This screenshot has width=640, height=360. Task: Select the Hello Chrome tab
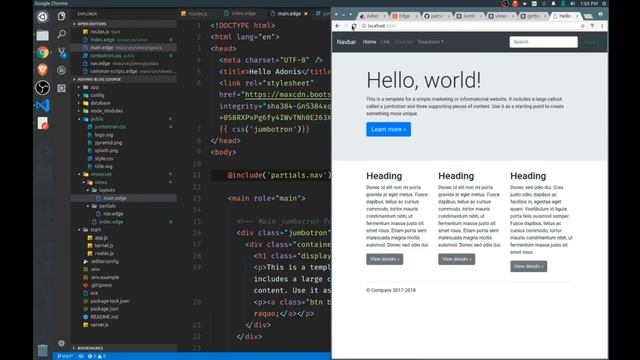click(566, 16)
